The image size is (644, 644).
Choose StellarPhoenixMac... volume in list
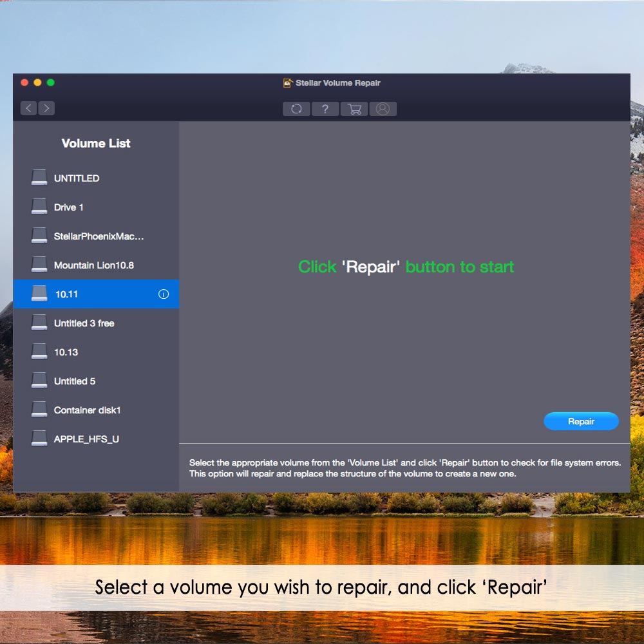96,236
